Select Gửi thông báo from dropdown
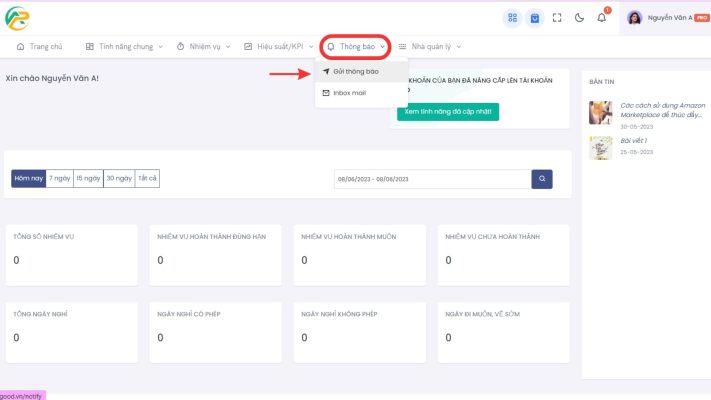Viewport: 711px width, 400px height. pyautogui.click(x=361, y=71)
